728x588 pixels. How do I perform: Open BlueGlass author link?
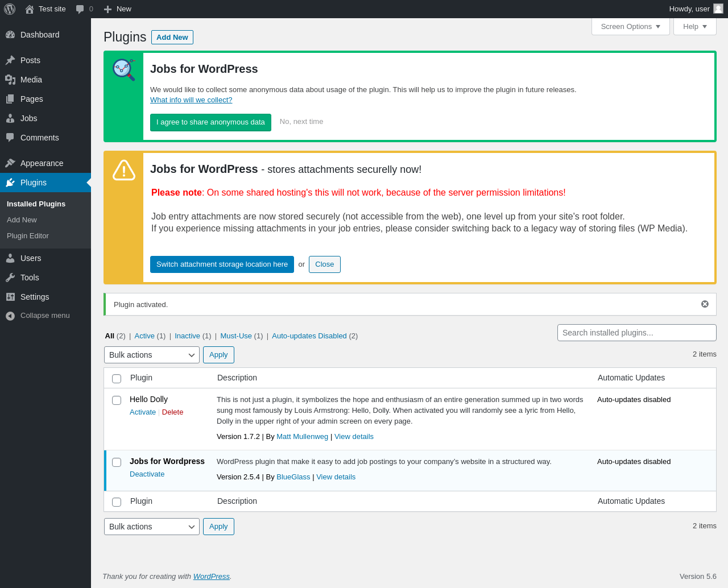click(293, 477)
